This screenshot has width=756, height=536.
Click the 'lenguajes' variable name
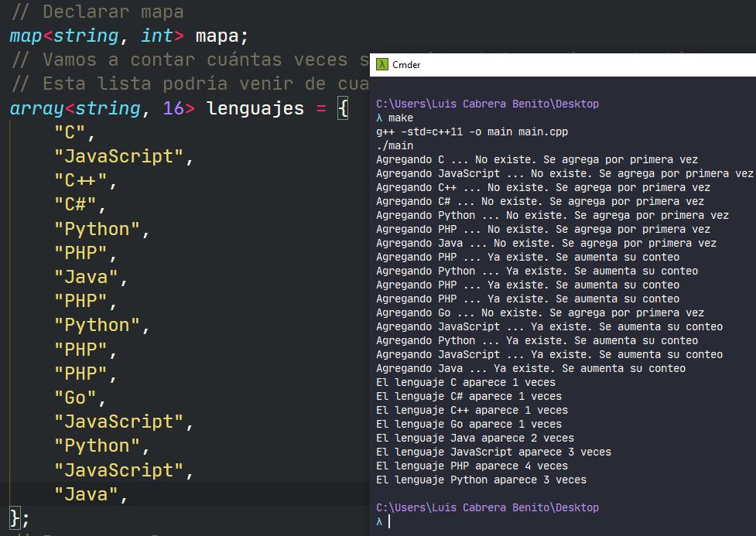[x=255, y=108]
